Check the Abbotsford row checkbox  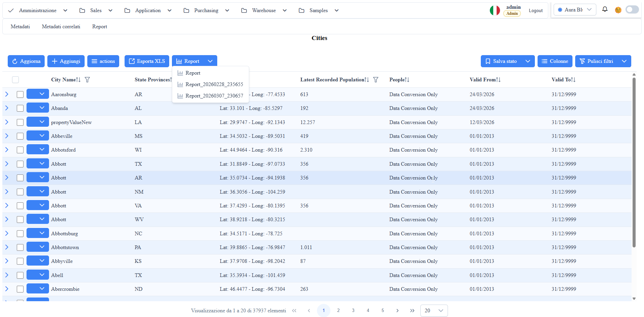(x=20, y=150)
